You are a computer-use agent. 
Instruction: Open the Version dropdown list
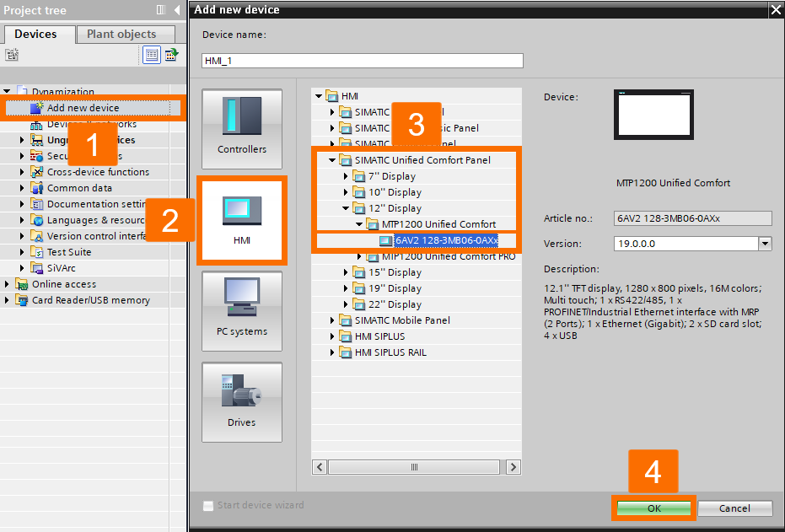(x=765, y=244)
